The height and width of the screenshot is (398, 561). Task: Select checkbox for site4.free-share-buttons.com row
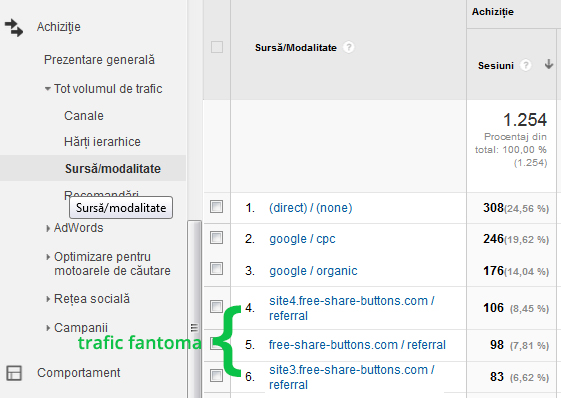pyautogui.click(x=216, y=306)
